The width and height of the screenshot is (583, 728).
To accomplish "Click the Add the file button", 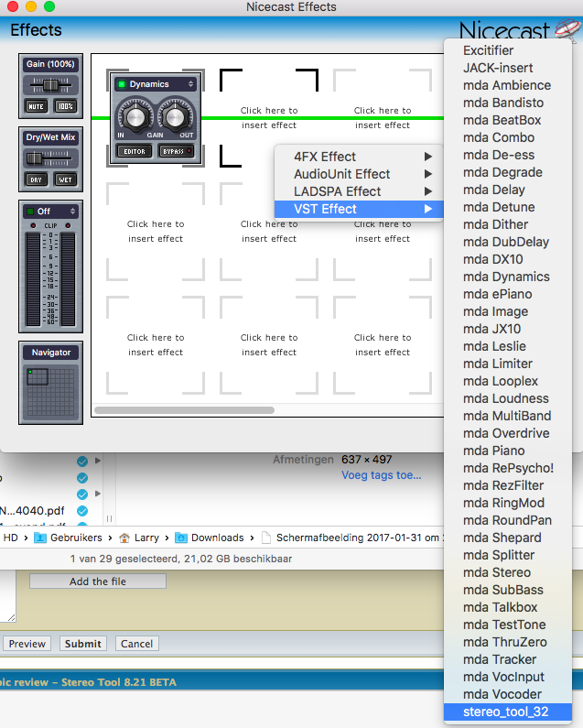I will 98,581.
